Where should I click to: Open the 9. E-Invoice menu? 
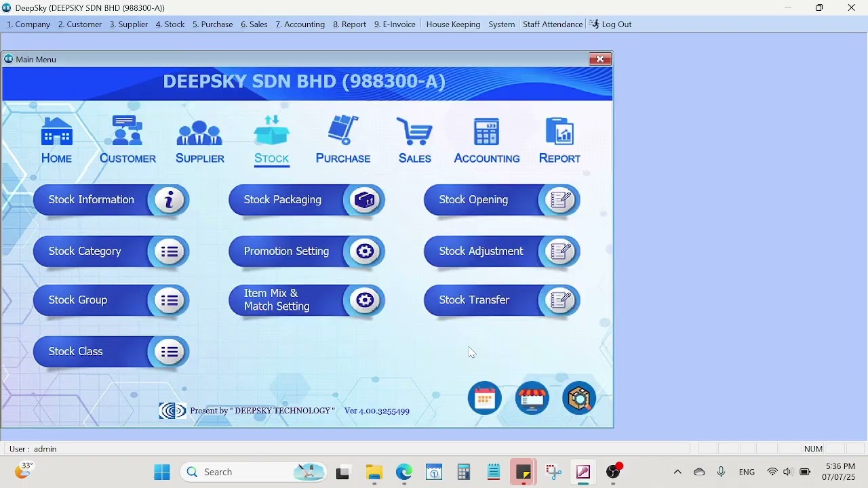coord(395,24)
